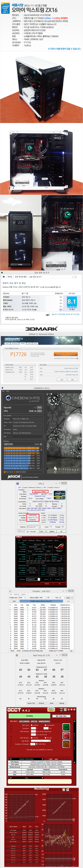This screenshot has width=83, height=868.
Task: Open the Settings menu in LinX
Action: tap(16, 594)
